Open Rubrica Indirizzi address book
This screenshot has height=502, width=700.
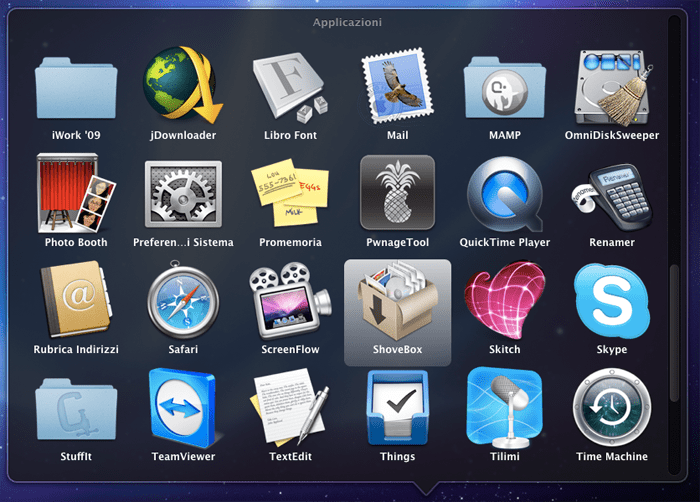coord(76,299)
